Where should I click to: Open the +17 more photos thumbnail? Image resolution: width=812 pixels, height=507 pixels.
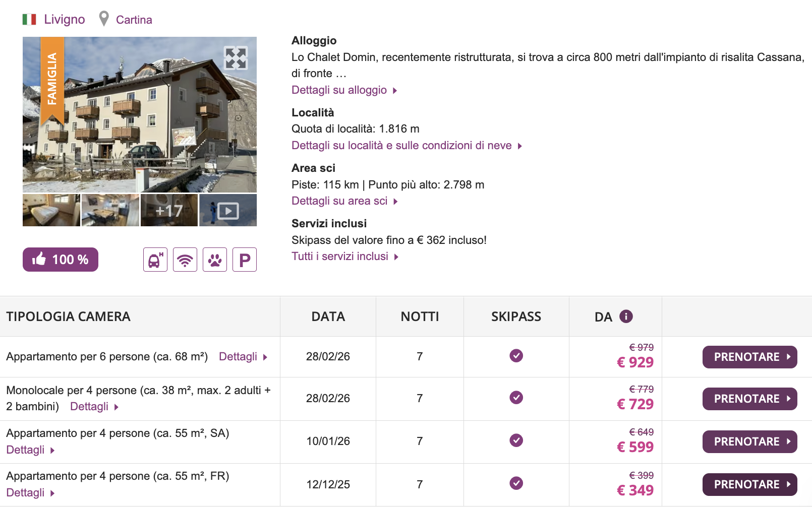(x=169, y=211)
